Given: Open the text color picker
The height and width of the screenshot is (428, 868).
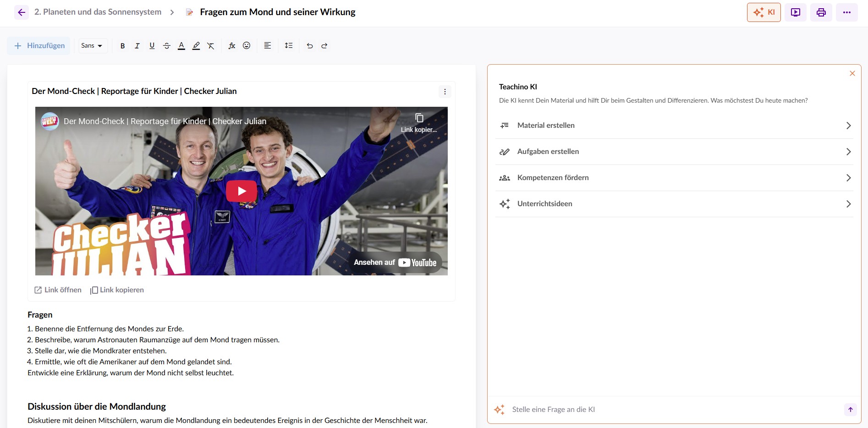Looking at the screenshot, I should (181, 46).
